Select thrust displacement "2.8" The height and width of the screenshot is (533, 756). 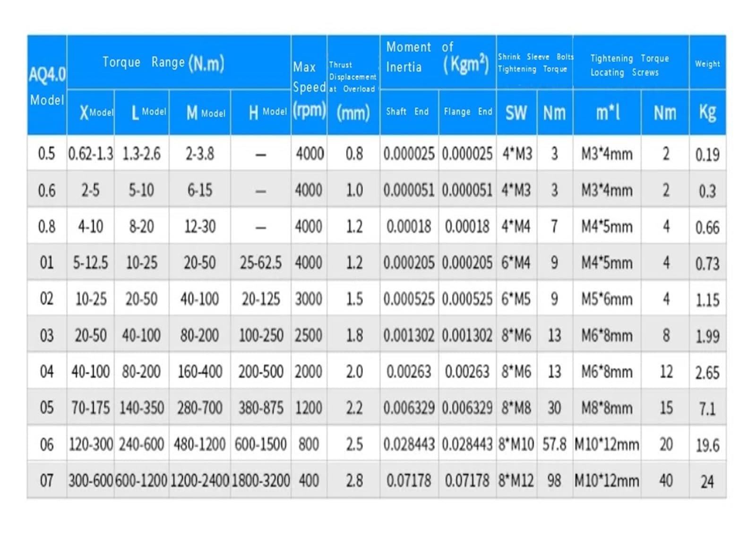[x=354, y=481]
